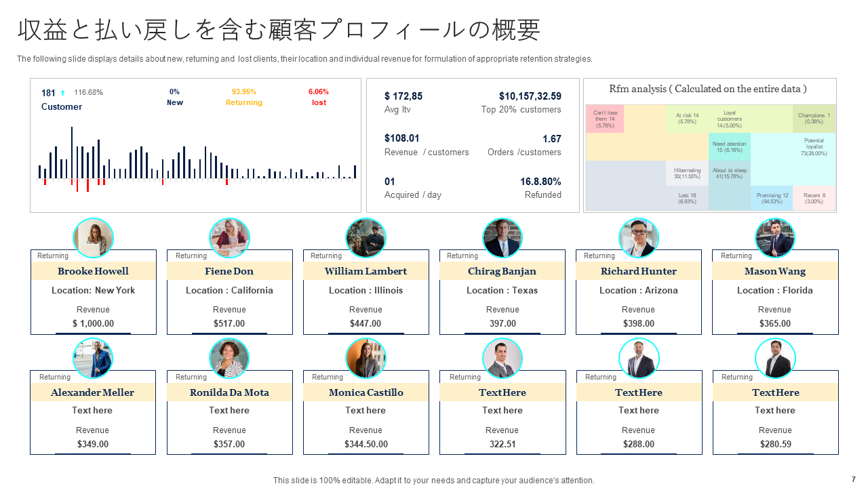
Task: Click the '$398.00' revenue amount
Action: [639, 323]
